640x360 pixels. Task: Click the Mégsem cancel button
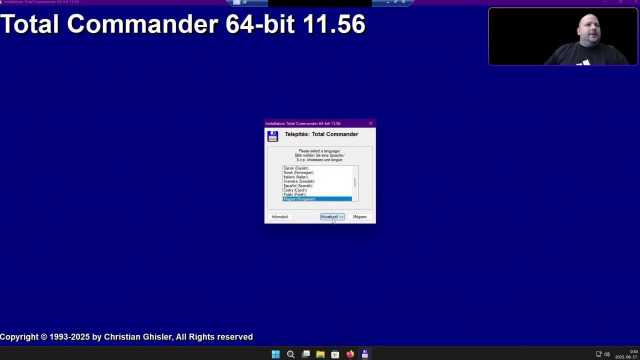click(x=360, y=217)
